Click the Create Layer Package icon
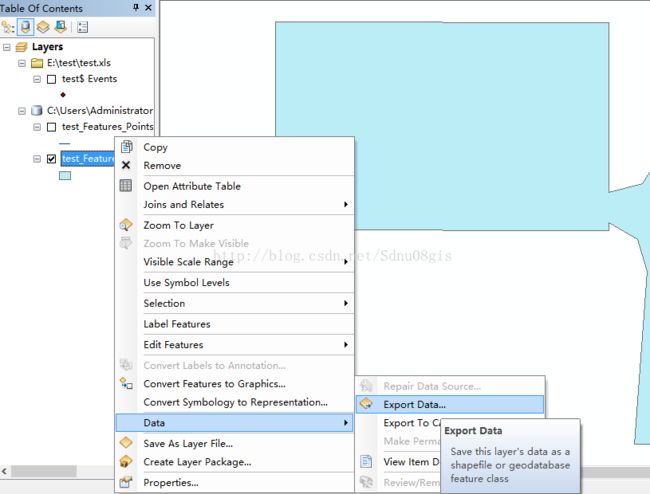This screenshot has height=494, width=650. tap(126, 461)
